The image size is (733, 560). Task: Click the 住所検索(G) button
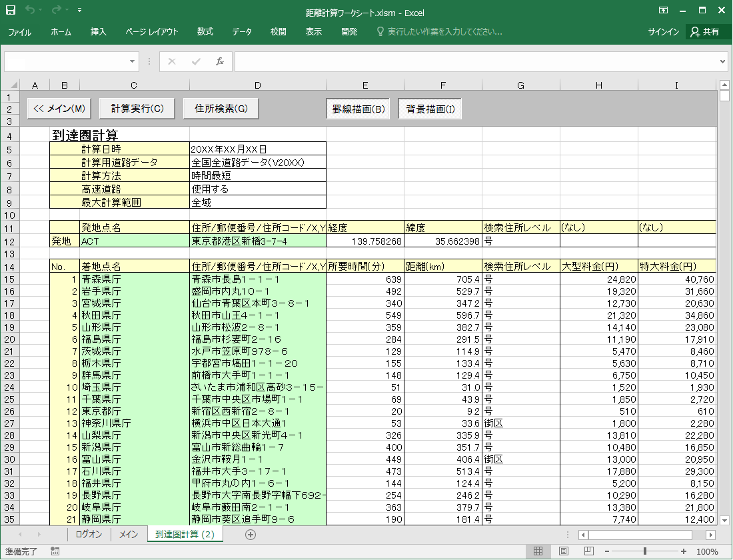221,109
